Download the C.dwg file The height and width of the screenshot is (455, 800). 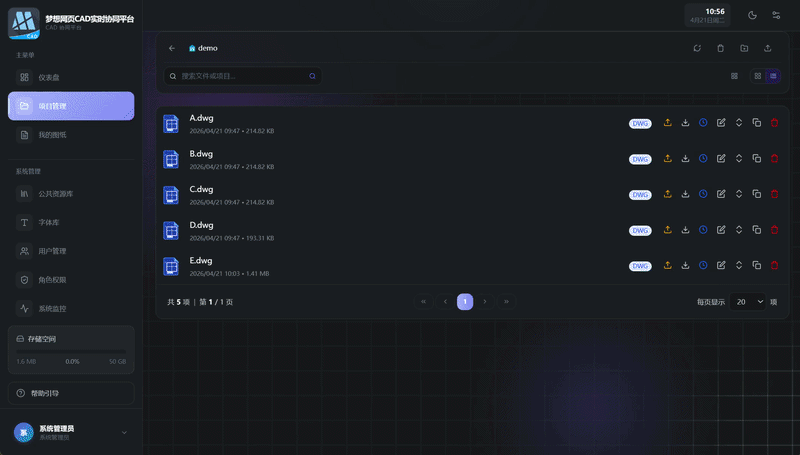click(685, 194)
